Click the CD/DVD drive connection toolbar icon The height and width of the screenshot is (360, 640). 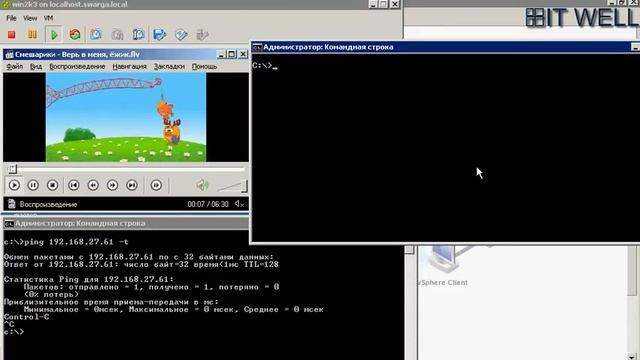[x=181, y=35]
